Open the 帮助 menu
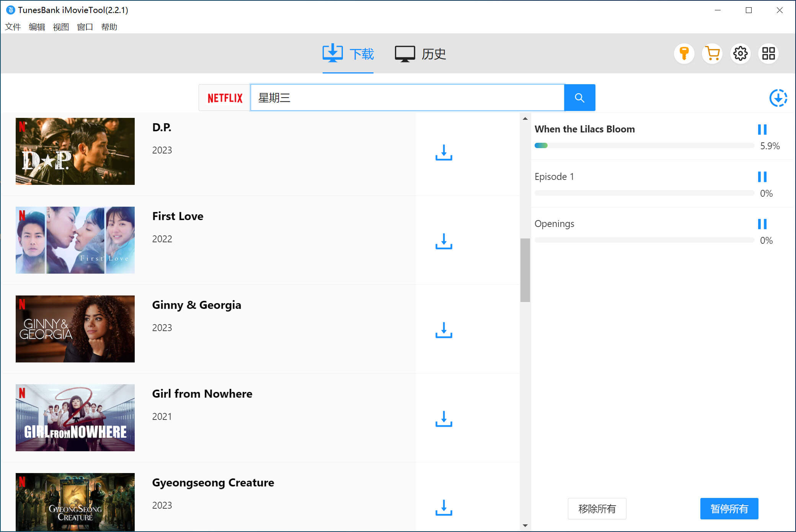 pos(109,27)
